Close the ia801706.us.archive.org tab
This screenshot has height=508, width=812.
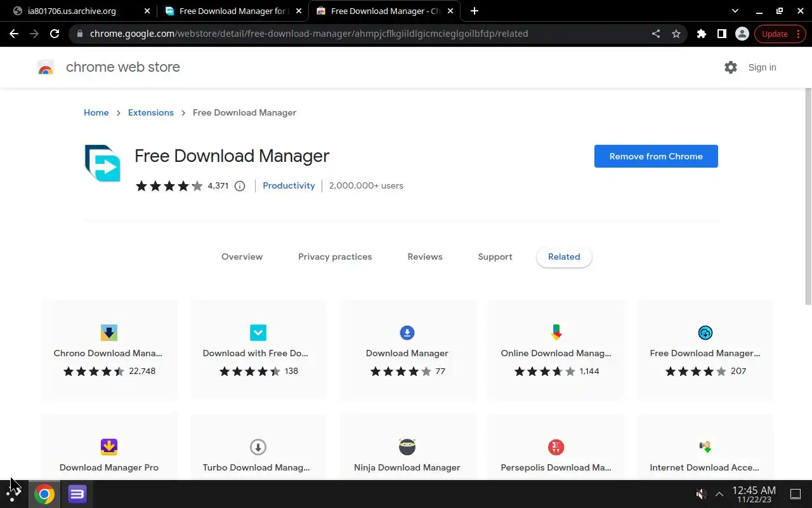[x=147, y=11]
